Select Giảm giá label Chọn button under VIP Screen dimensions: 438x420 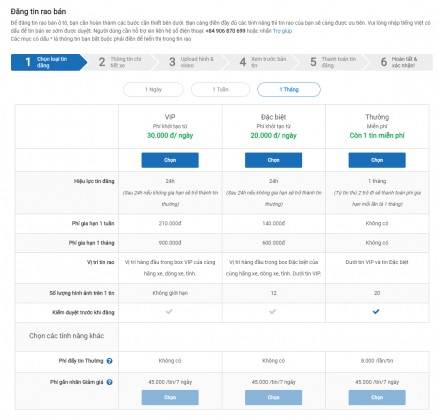click(170, 397)
